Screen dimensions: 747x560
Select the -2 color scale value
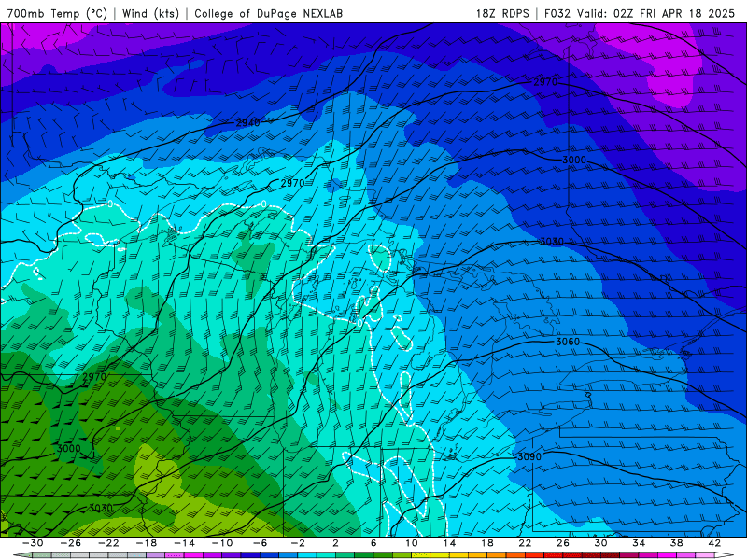click(298, 543)
